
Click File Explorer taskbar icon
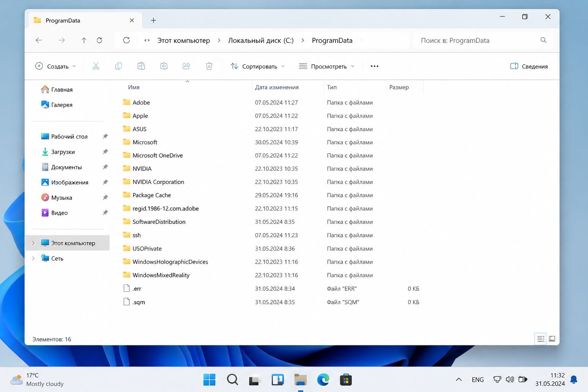pyautogui.click(x=301, y=380)
